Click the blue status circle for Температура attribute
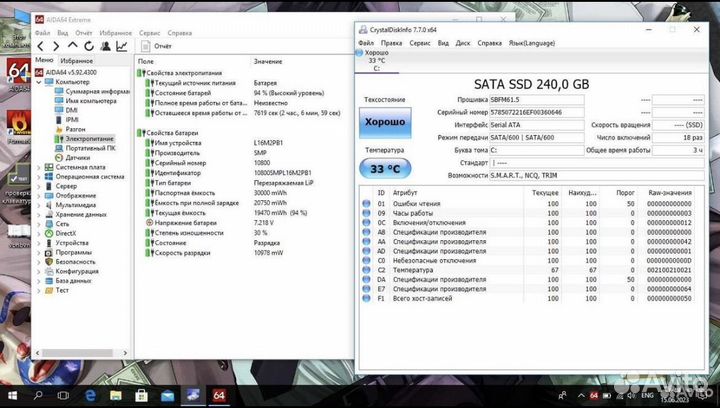 (366, 269)
